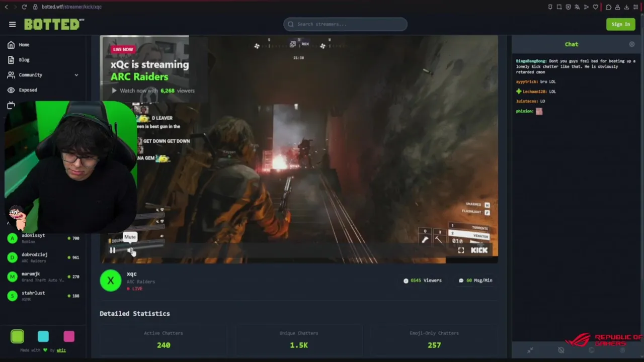Click the Sign In button
Screen dimensions: 644x362
[x=620, y=24]
